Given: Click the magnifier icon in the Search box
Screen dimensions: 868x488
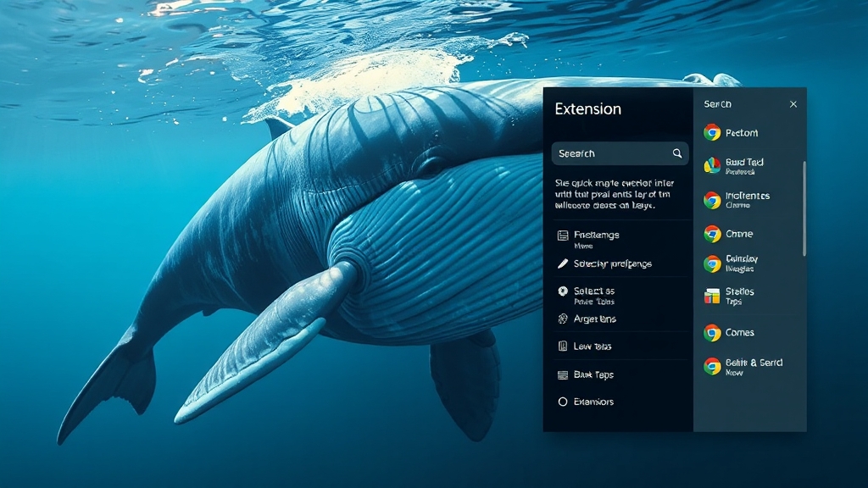Looking at the screenshot, I should tap(677, 153).
